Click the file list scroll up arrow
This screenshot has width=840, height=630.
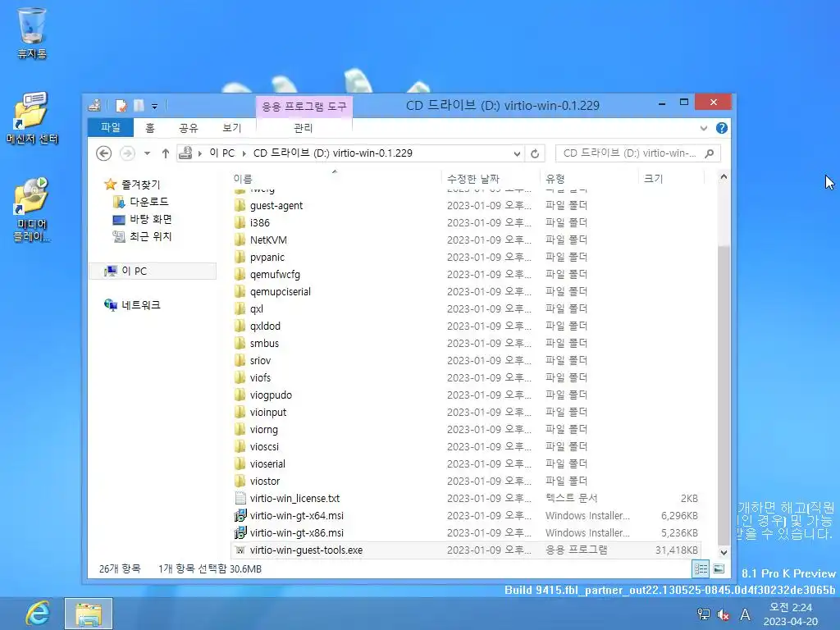click(724, 177)
